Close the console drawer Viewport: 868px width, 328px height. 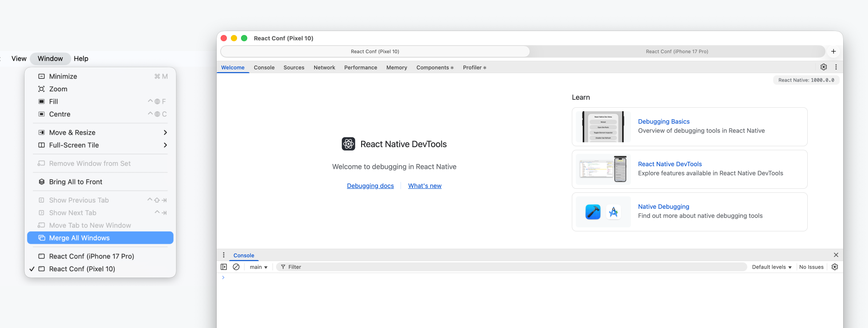[x=836, y=255]
